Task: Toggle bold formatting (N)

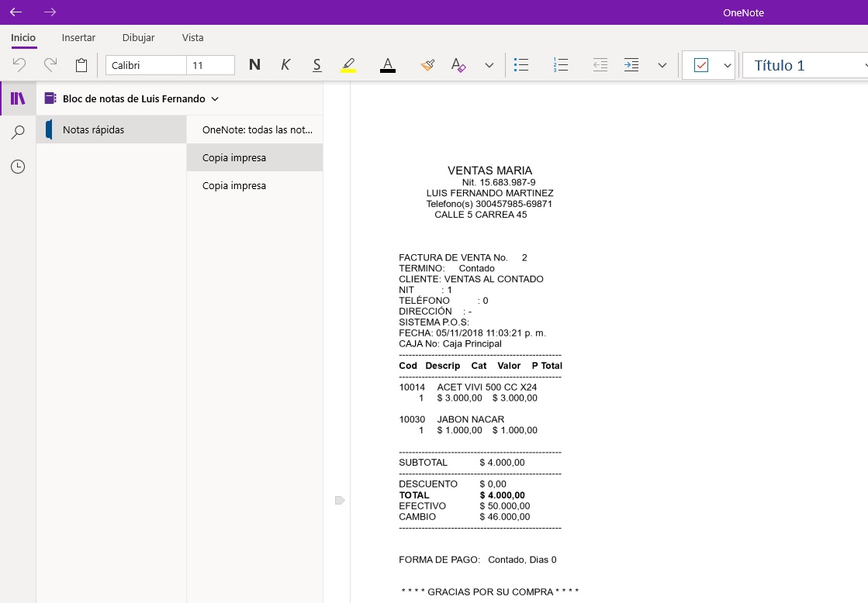Action: (x=254, y=65)
